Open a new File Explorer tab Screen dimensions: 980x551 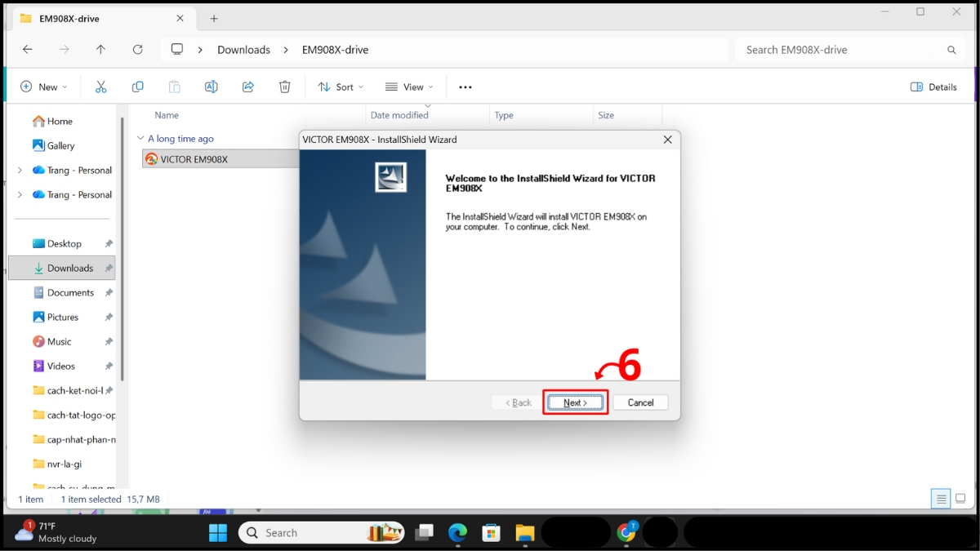coord(214,18)
